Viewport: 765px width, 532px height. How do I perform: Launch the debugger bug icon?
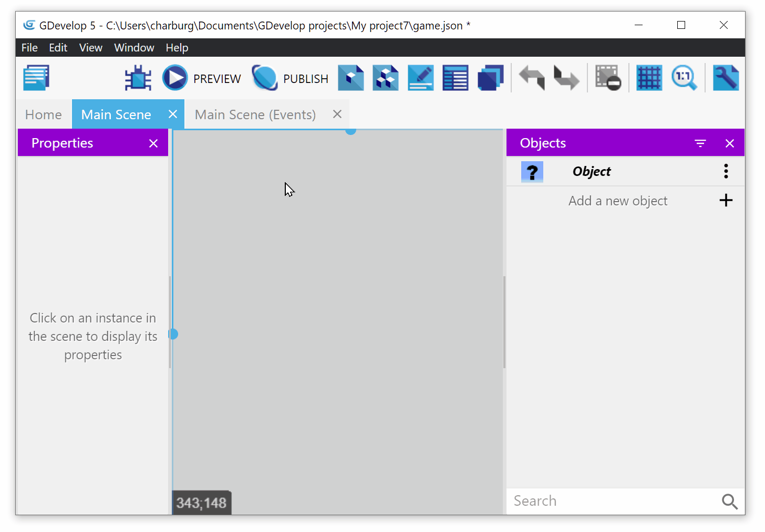coord(138,78)
